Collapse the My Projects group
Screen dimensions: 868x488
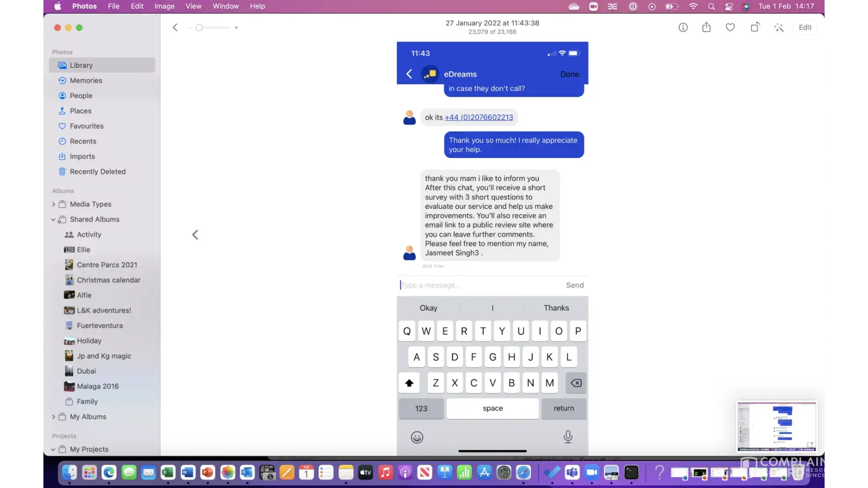coord(53,449)
